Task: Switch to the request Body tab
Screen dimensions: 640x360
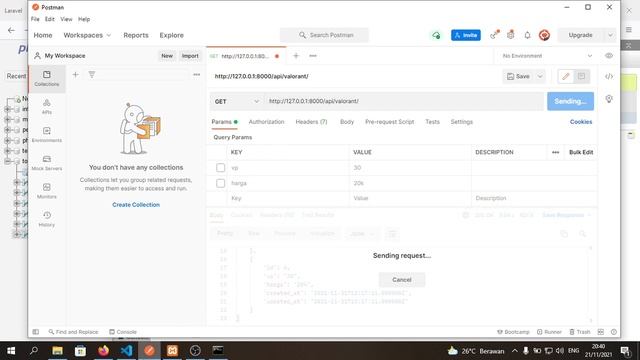Action: (347, 122)
